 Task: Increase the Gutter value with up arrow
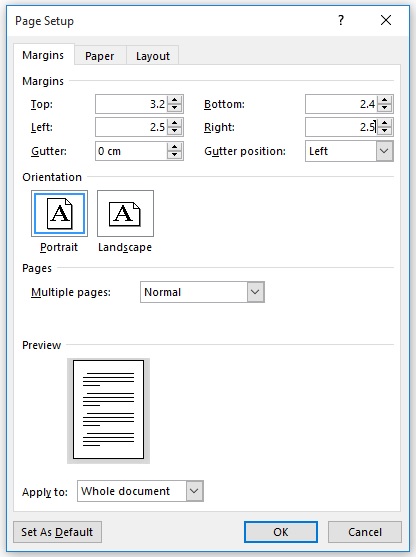174,147
